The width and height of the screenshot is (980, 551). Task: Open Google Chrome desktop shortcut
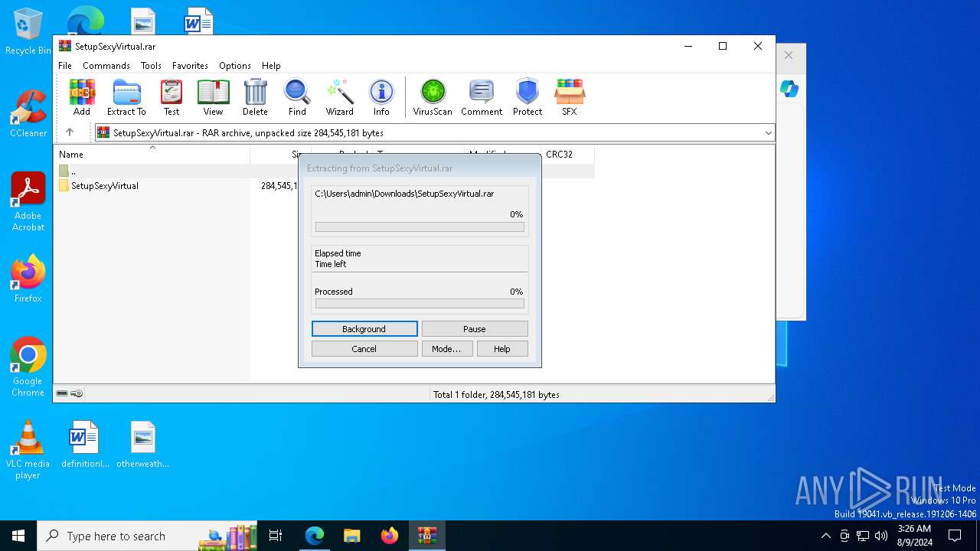pyautogui.click(x=28, y=367)
